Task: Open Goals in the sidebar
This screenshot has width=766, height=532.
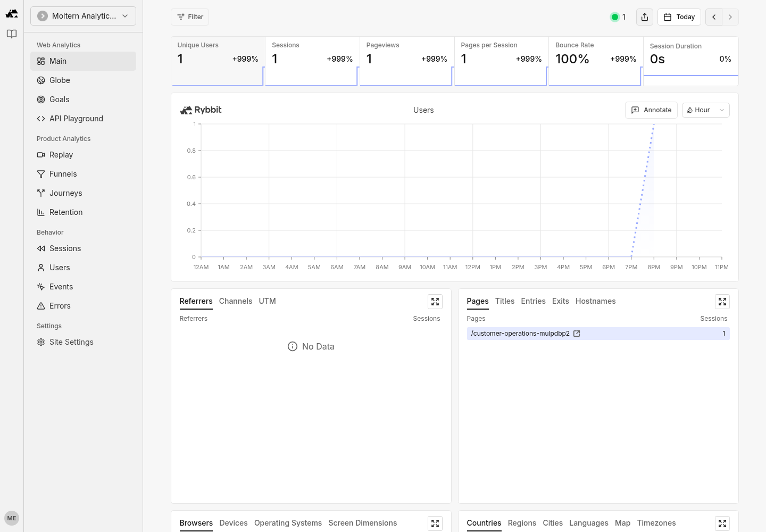Action: pyautogui.click(x=83, y=99)
